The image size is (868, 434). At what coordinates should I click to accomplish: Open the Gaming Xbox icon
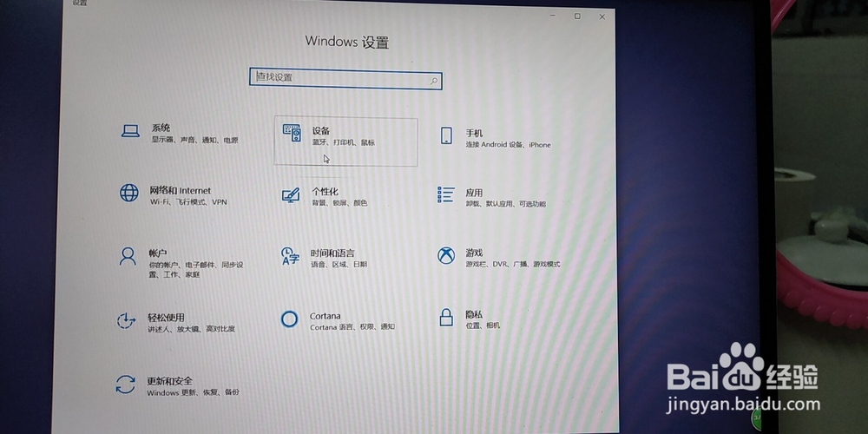(x=445, y=255)
